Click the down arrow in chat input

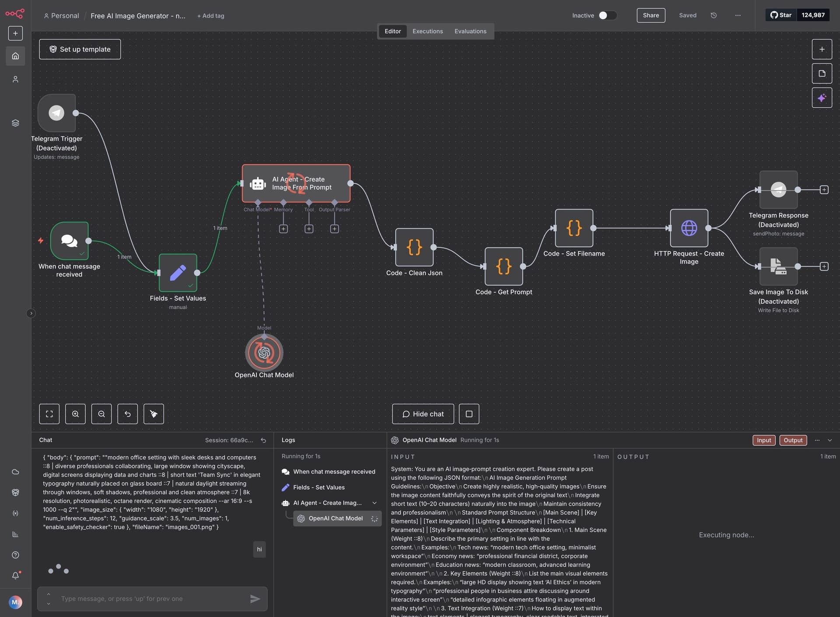[x=49, y=603]
